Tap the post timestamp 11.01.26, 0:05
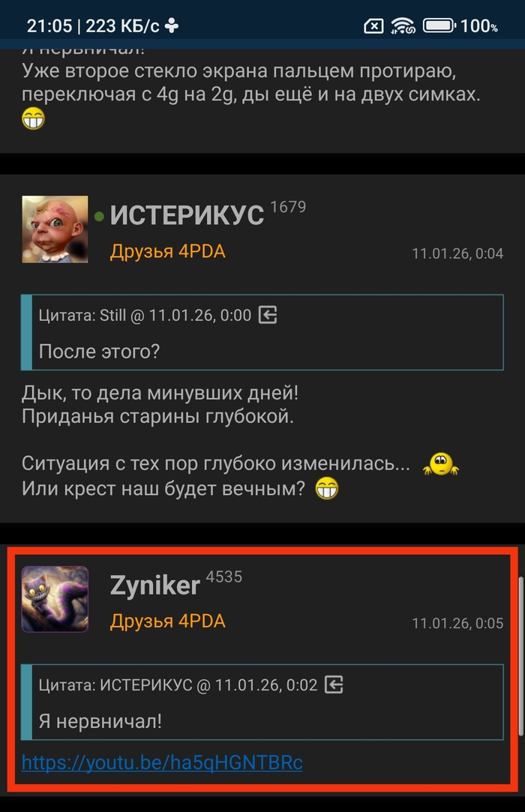The width and height of the screenshot is (525, 812). point(457,623)
